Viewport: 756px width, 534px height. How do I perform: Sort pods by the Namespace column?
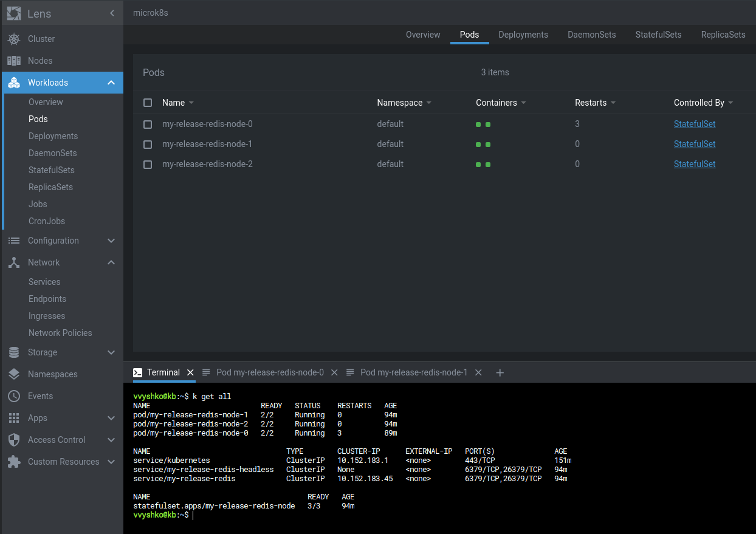pyautogui.click(x=404, y=103)
